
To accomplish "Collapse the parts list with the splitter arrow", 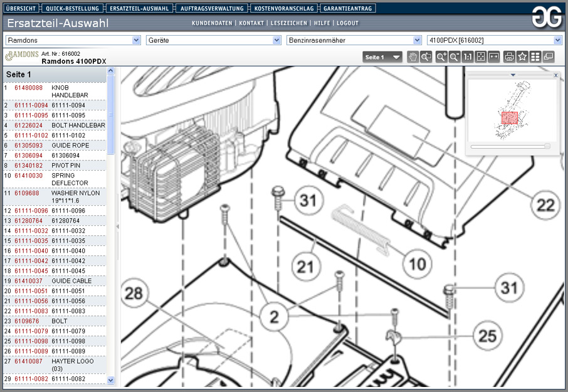I will (117, 227).
